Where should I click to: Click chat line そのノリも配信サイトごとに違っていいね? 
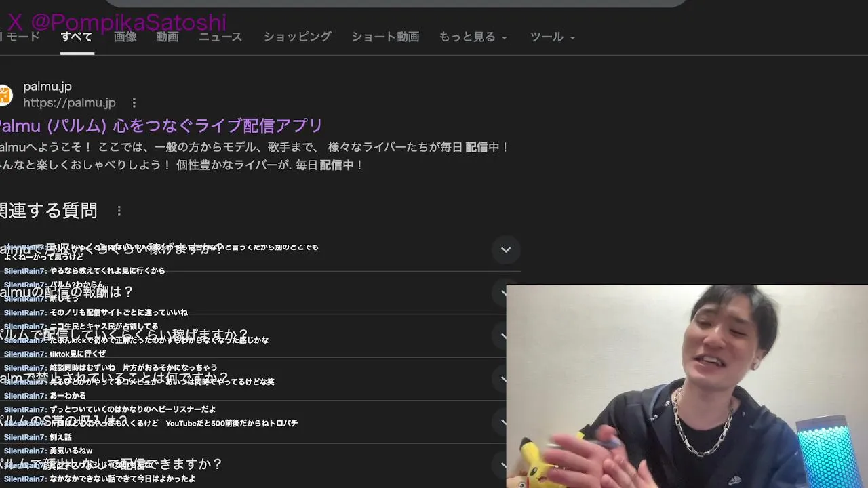tap(119, 312)
